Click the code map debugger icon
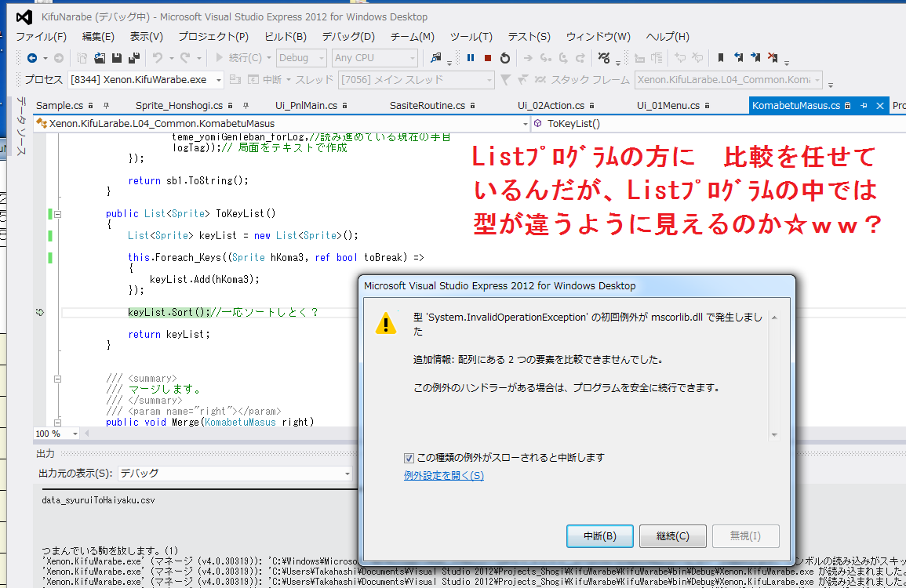Screen dimensions: 906x588 [x=604, y=58]
